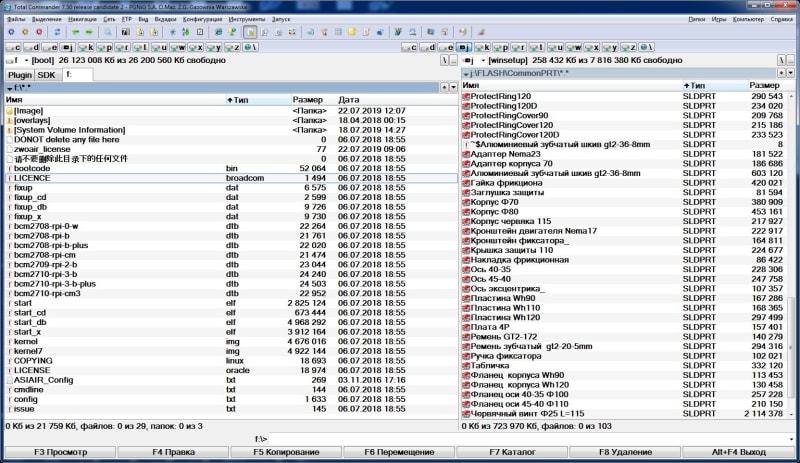This screenshot has width=800, height=463.
Task: Open network neighborhood \ in left drive bar
Action: tap(250, 47)
